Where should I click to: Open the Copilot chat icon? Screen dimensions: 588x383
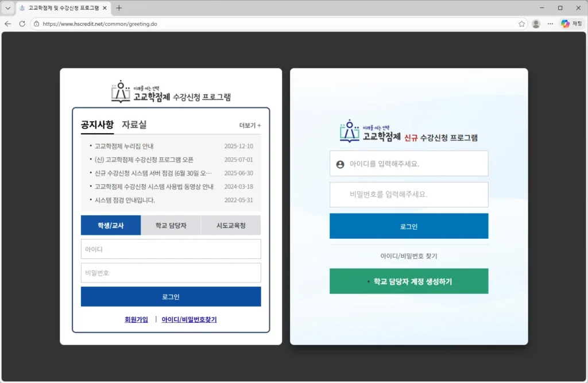tap(571, 24)
